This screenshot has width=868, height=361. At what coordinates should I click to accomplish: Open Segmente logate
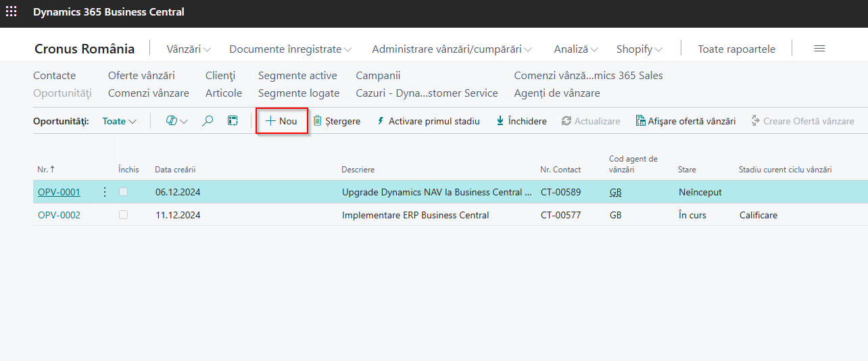[299, 93]
